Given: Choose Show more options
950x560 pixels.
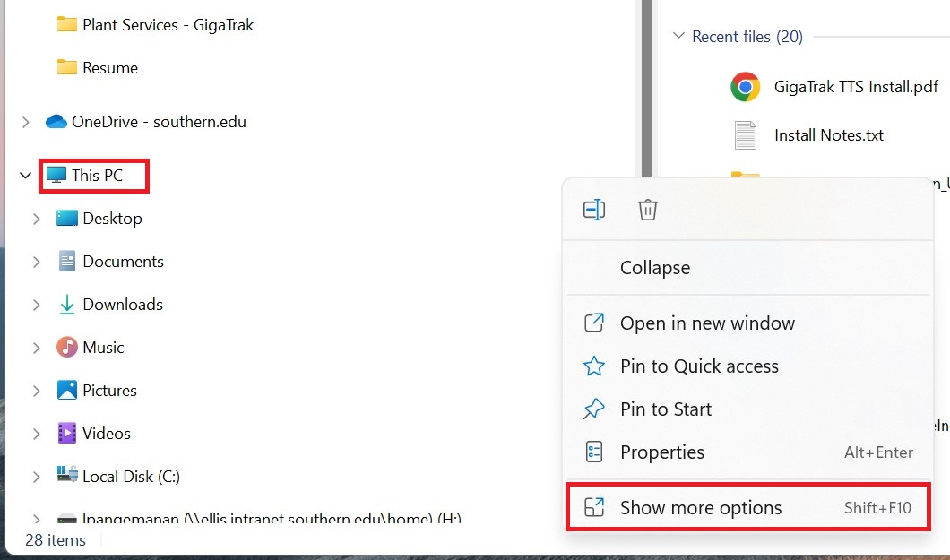Looking at the screenshot, I should [x=701, y=508].
